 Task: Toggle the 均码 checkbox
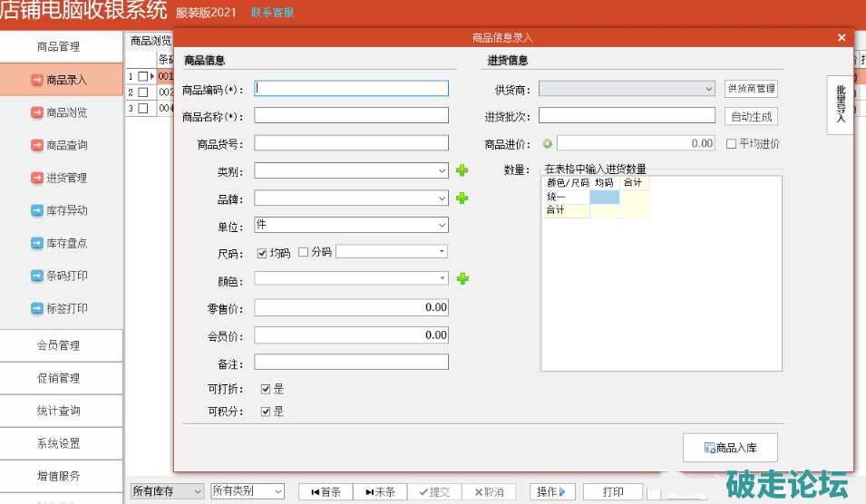pyautogui.click(x=263, y=252)
